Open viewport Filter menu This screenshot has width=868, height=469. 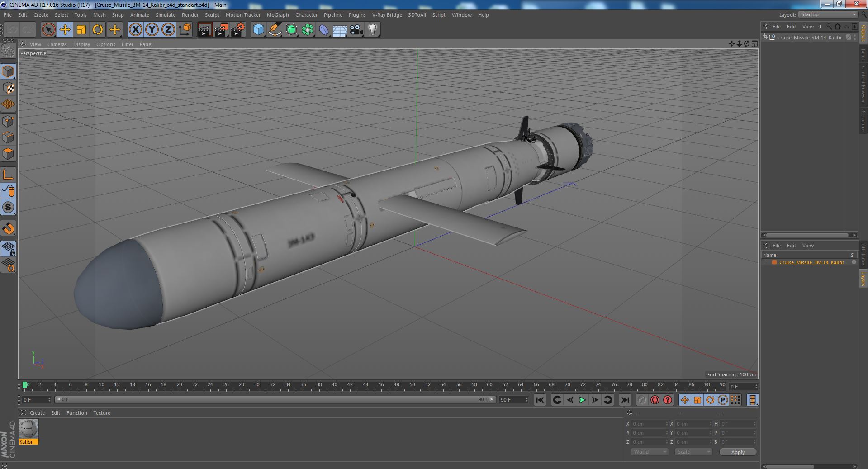pyautogui.click(x=128, y=44)
